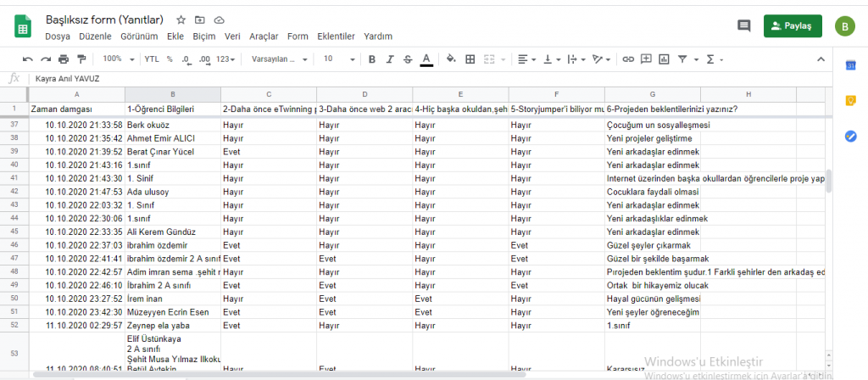868x380 pixels.
Task: Toggle strikethrough formatting
Action: pyautogui.click(x=408, y=59)
